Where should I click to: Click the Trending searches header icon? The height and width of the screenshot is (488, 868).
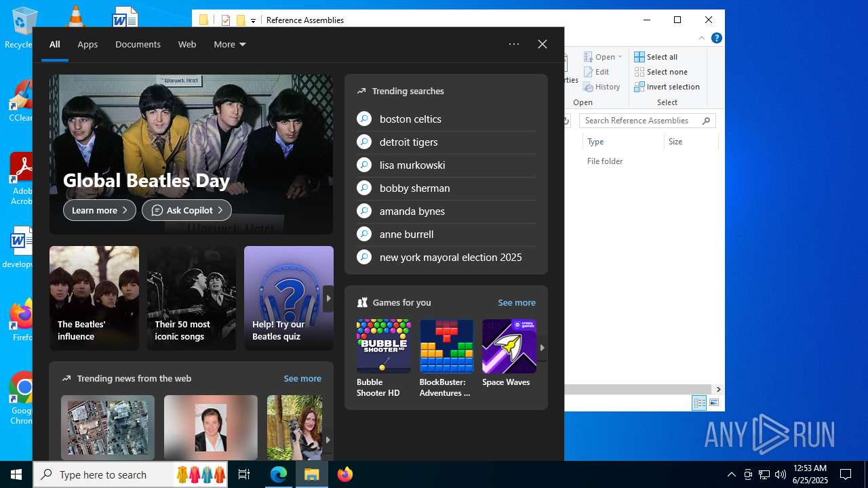[361, 91]
